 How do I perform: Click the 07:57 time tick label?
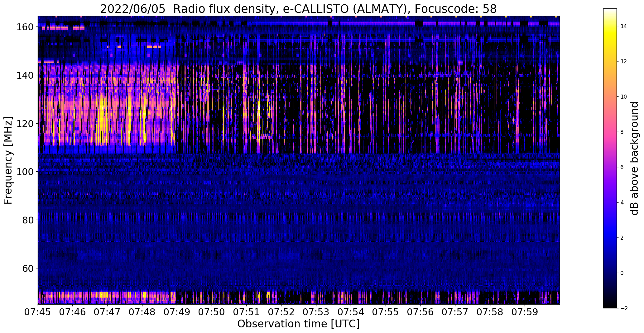(455, 312)
